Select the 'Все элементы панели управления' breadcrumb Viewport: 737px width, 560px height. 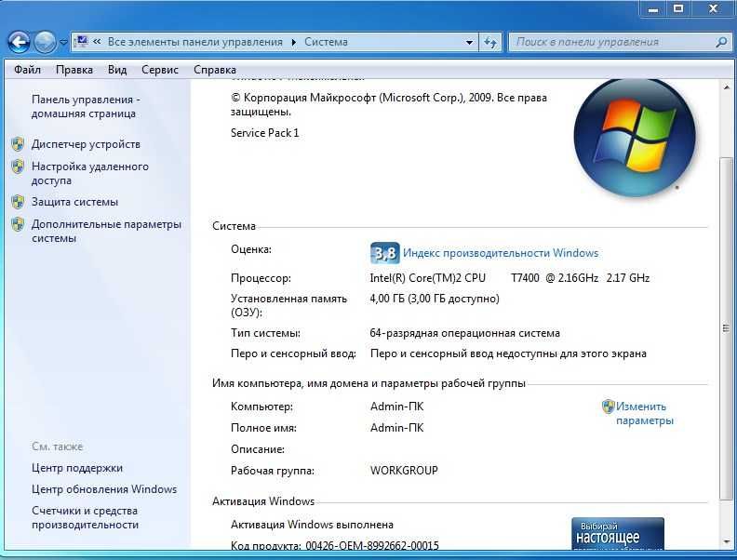(x=195, y=42)
